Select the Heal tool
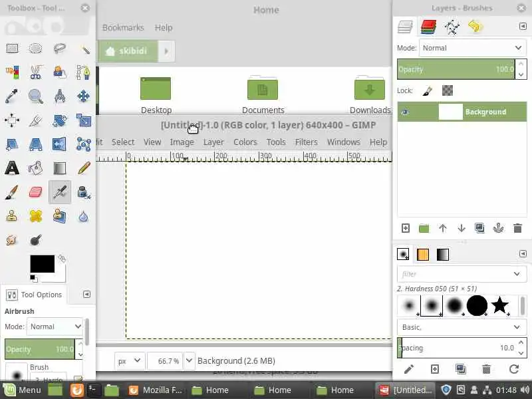 [35, 216]
